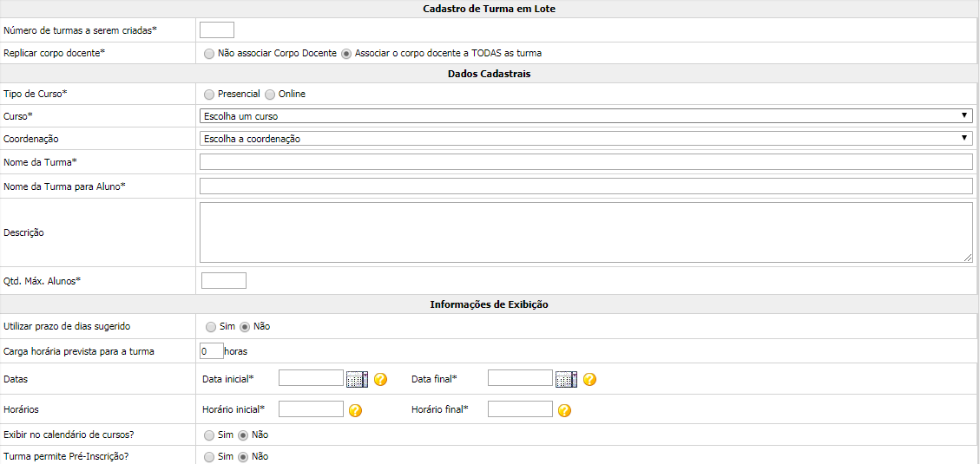Screen dimensions: 980x464
Task: Show help for Horário inicial field
Action: 355,410
